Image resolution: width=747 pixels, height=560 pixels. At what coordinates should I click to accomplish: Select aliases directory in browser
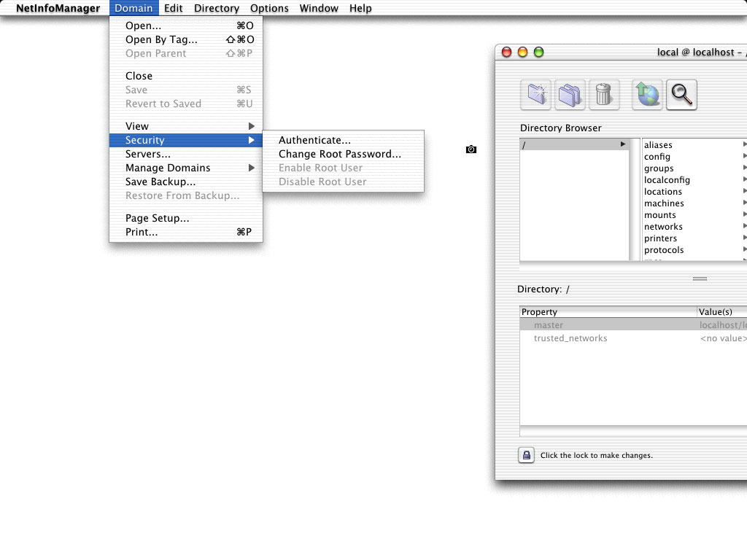point(694,145)
